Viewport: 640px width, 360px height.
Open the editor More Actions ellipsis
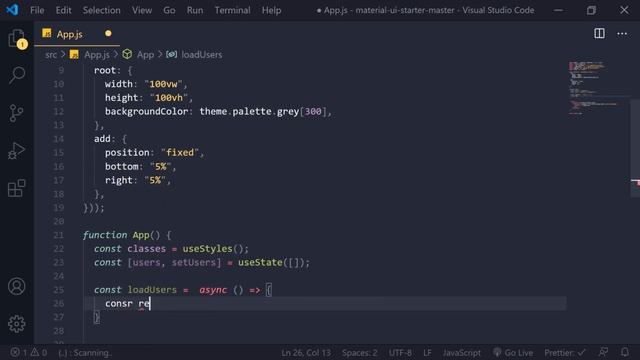pos(622,33)
